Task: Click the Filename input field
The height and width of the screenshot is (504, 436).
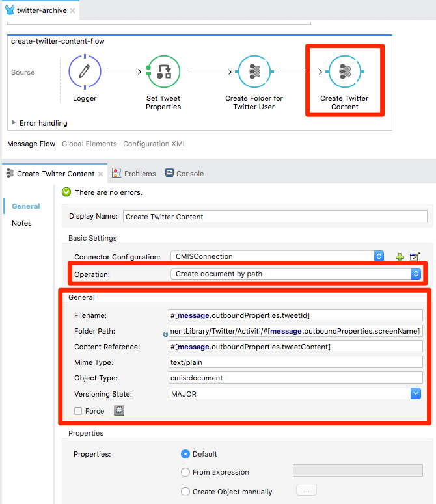Action: point(295,315)
